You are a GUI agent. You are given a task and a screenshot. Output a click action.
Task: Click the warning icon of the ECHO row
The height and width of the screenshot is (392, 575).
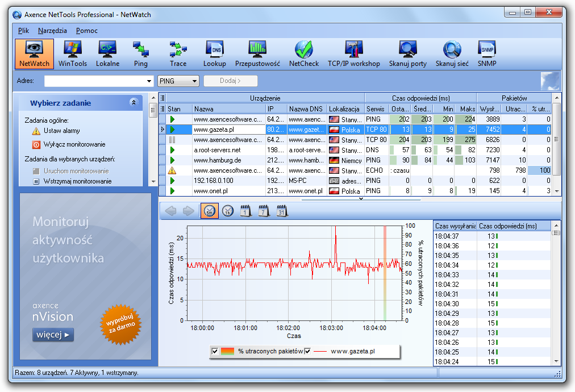tap(172, 170)
